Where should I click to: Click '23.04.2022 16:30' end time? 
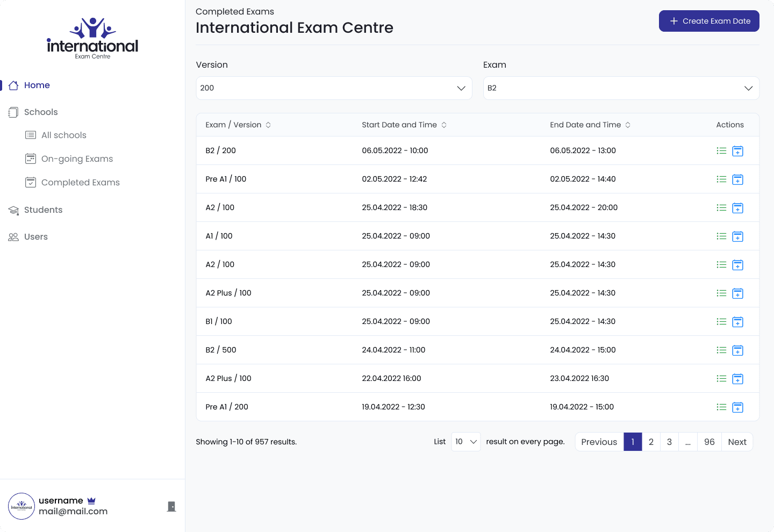click(579, 378)
